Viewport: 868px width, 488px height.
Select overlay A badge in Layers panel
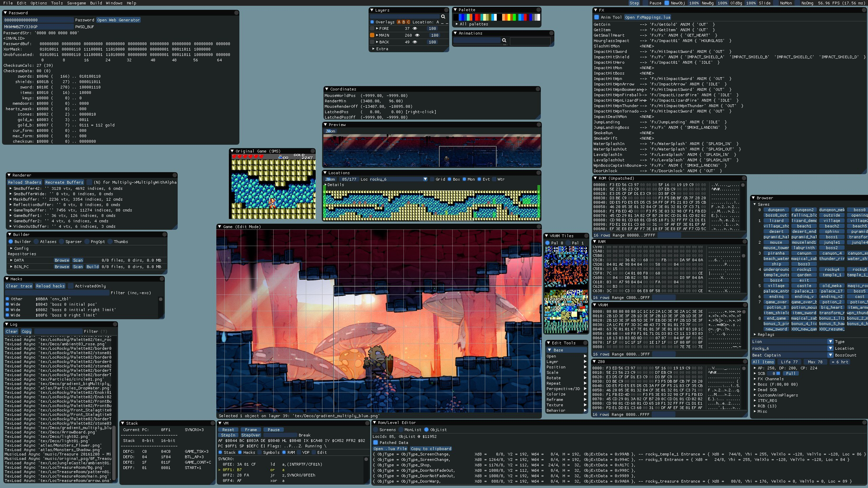tap(399, 22)
